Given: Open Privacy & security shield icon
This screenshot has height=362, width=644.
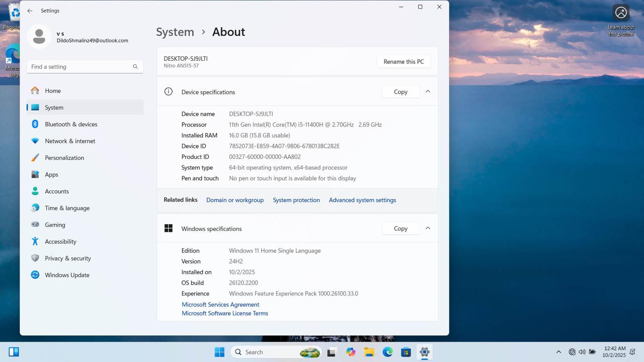Looking at the screenshot, I should [35, 258].
